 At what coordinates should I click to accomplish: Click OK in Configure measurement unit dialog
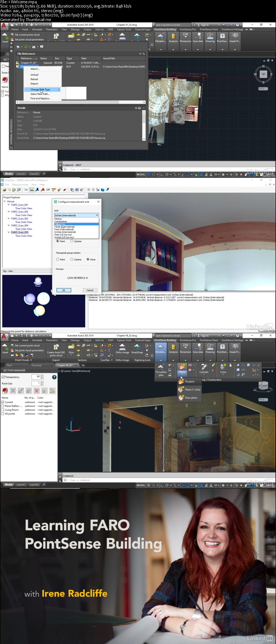[64, 290]
